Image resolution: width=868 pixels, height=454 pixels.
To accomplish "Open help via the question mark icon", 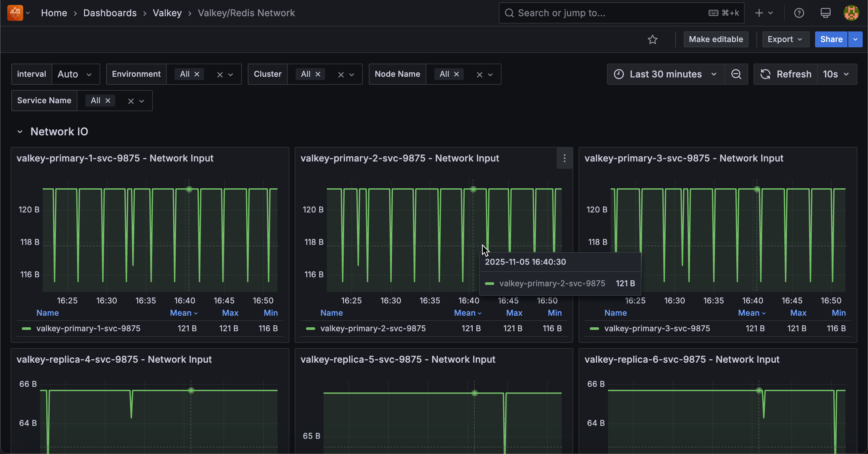I will pyautogui.click(x=799, y=13).
